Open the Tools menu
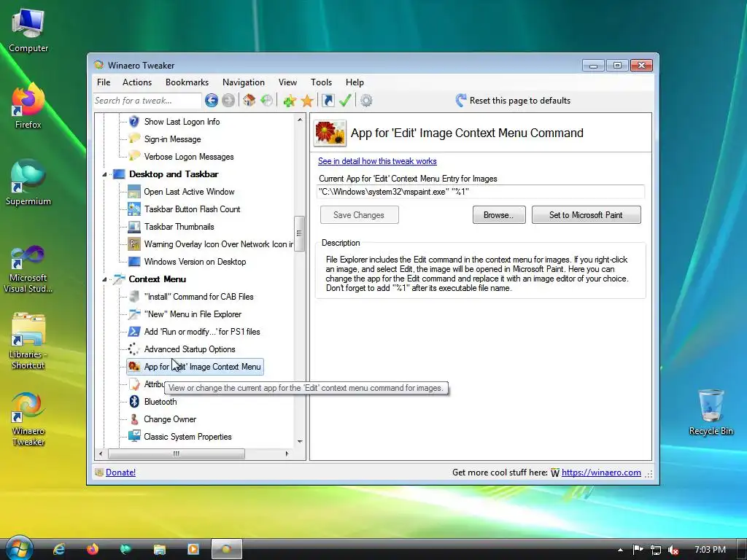Viewport: 747px width, 560px height. click(321, 82)
